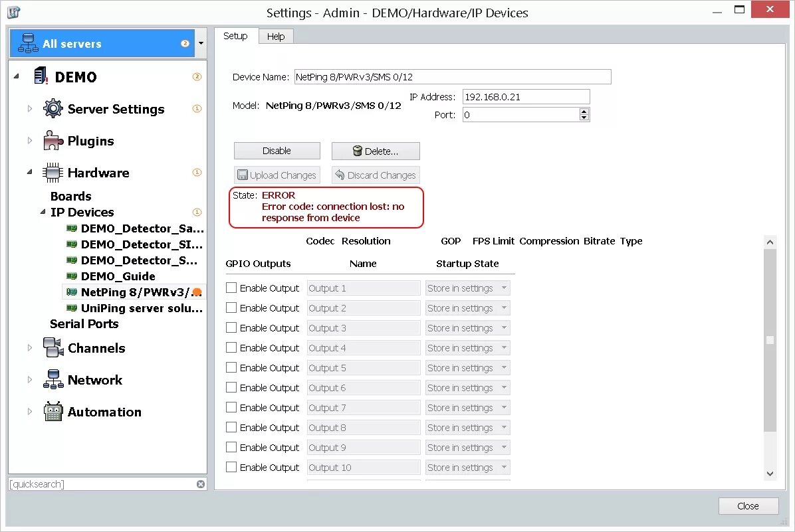
Task: Click the Plugins puzzle icon
Action: coord(52,140)
